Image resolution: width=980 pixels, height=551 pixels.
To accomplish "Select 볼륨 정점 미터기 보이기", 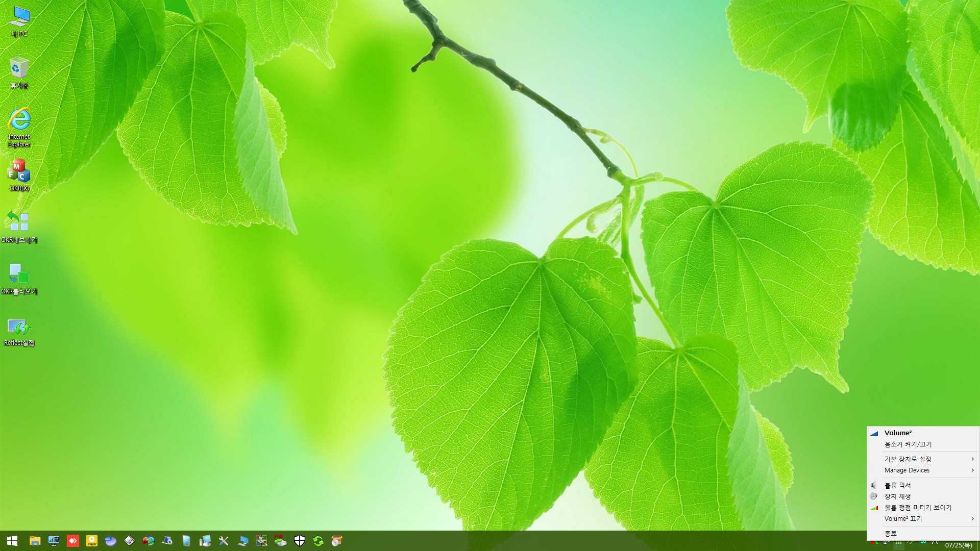I will pos(923,508).
